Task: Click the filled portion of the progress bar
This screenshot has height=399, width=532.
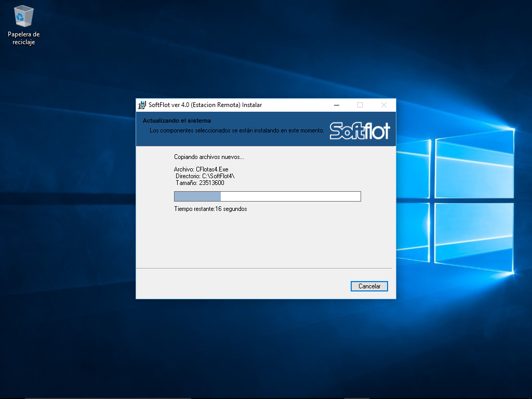Action: tap(197, 196)
